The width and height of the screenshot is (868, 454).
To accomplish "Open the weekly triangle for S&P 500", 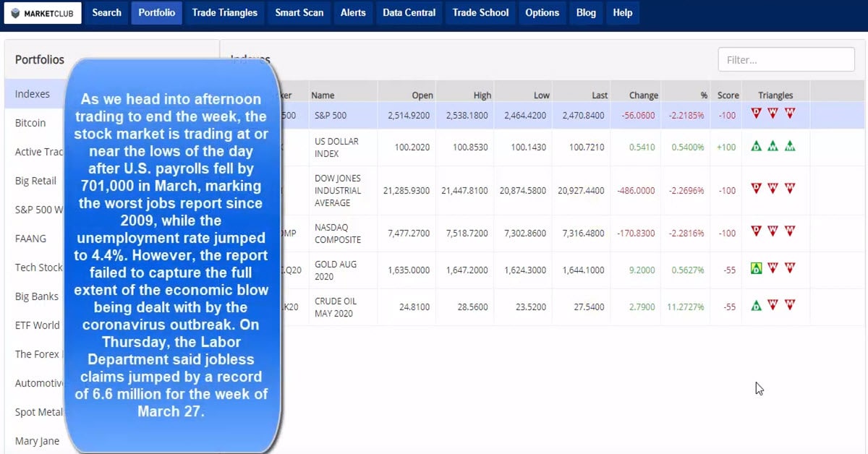I will pyautogui.click(x=773, y=113).
